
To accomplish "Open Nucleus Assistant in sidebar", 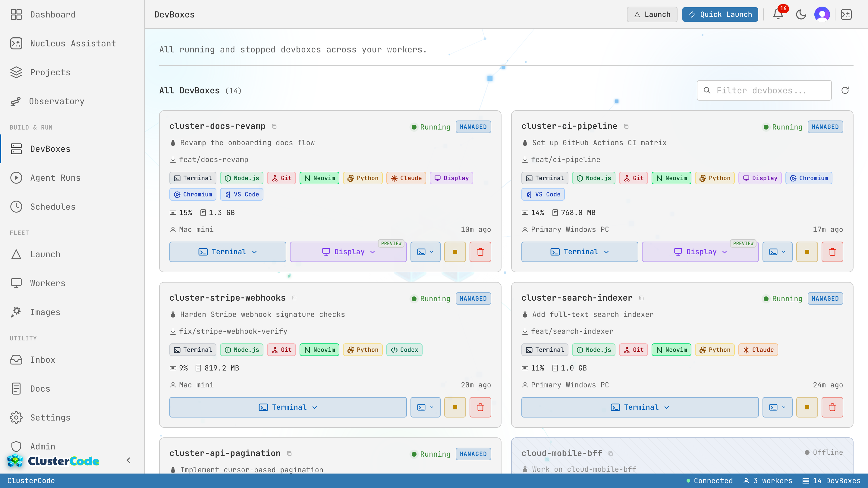I will [x=72, y=43].
